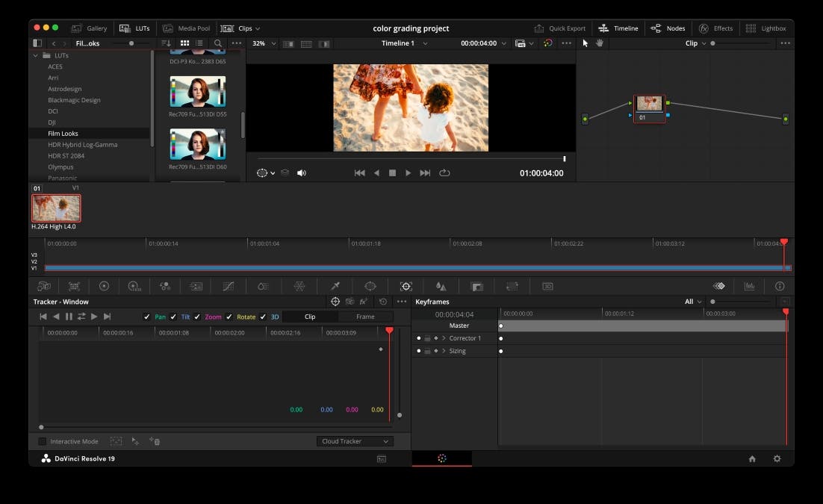
Task: Open the Power Window palette
Action: 368,286
